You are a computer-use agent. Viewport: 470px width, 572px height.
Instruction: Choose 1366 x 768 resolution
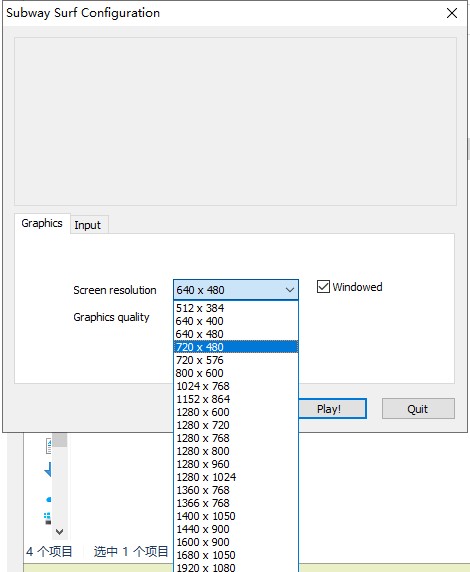coord(236,503)
